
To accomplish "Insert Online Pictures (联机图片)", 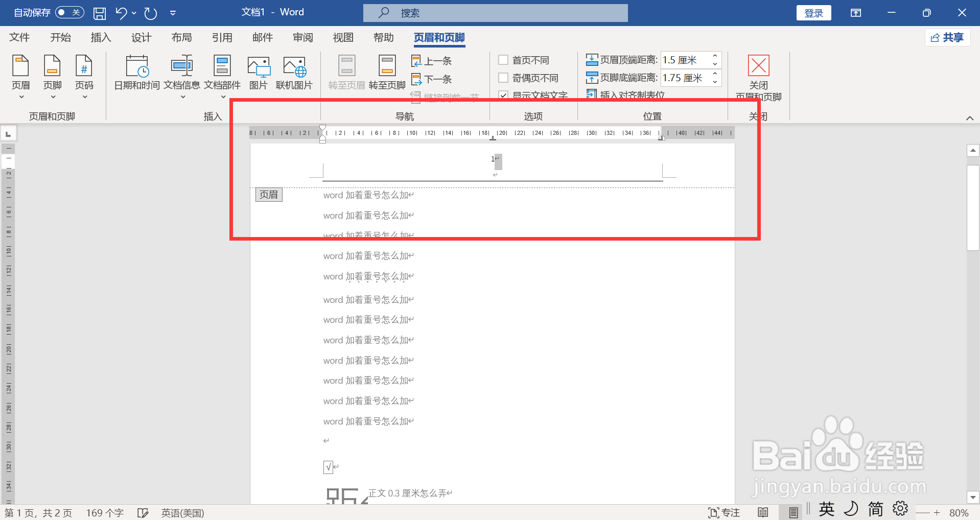I will 294,73.
